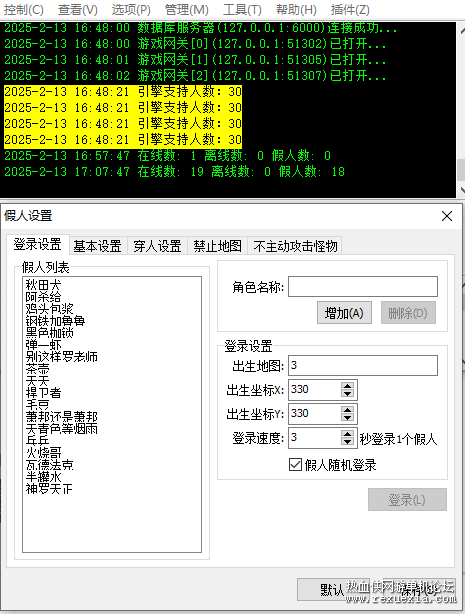465x614 pixels.
Task: Increase the 出生坐标Y spinner value
Action: click(x=347, y=409)
